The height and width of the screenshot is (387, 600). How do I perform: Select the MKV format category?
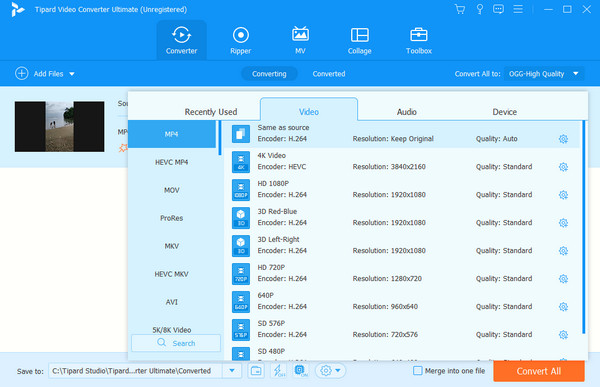[172, 246]
